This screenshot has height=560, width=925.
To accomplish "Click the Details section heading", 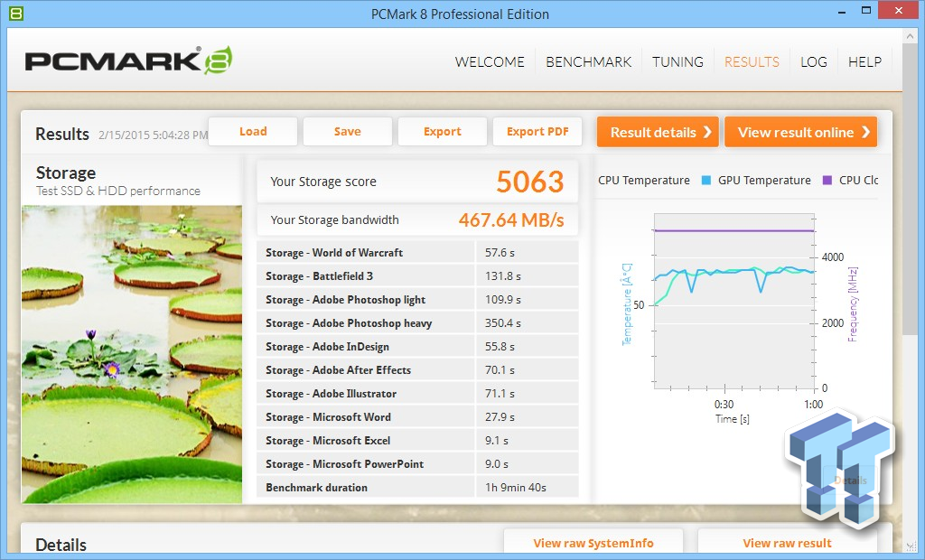I will 61,545.
